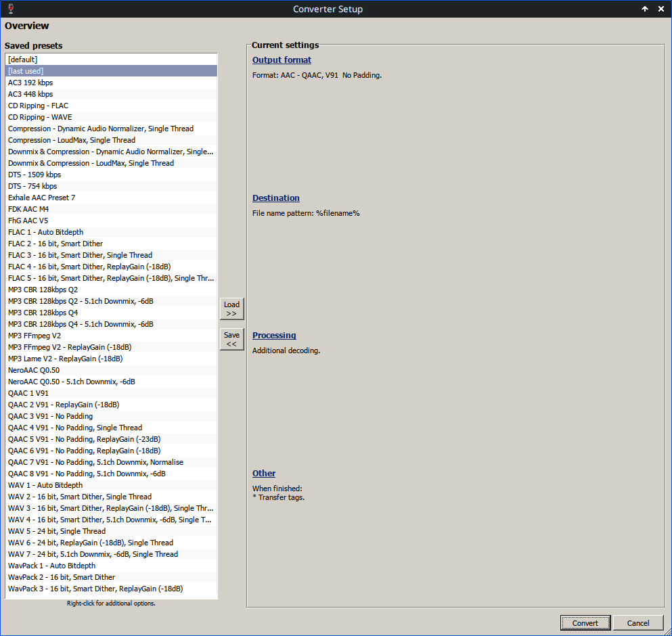Select the [default] preset

pos(111,60)
